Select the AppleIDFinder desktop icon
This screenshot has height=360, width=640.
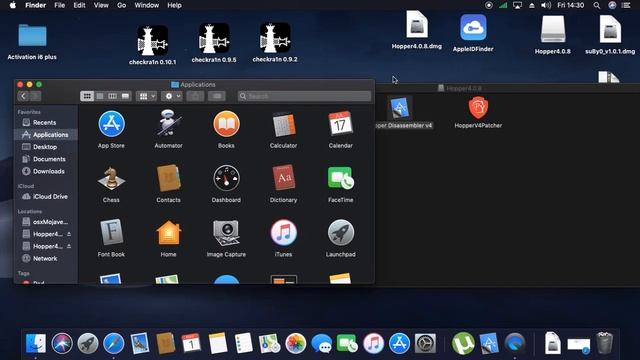tap(473, 27)
